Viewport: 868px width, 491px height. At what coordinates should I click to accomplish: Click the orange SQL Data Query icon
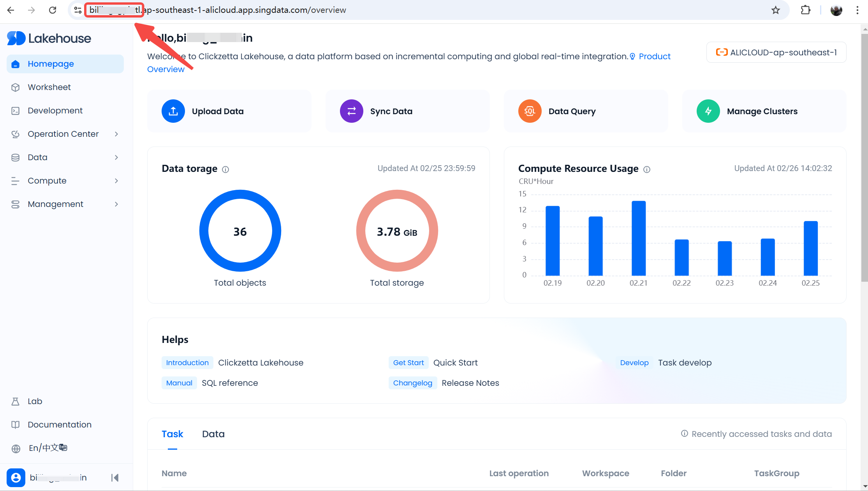click(530, 111)
